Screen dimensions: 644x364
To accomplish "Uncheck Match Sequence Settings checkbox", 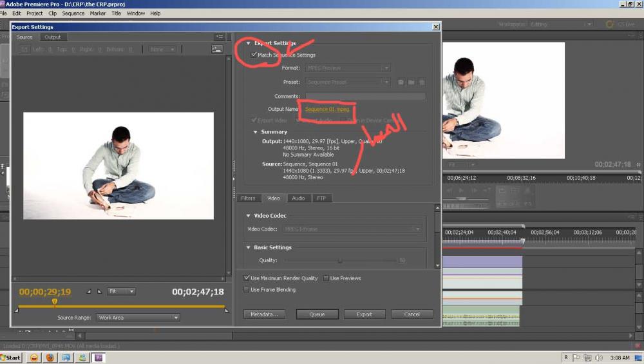I will click(x=253, y=55).
